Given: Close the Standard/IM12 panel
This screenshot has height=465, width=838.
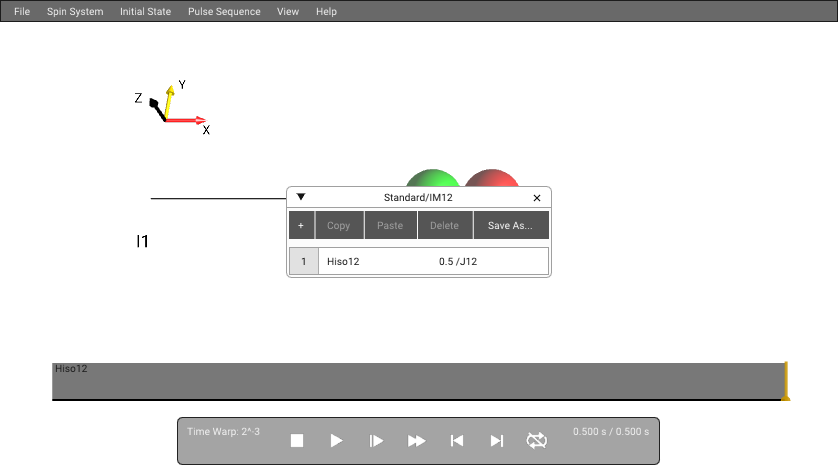Looking at the screenshot, I should click(537, 198).
